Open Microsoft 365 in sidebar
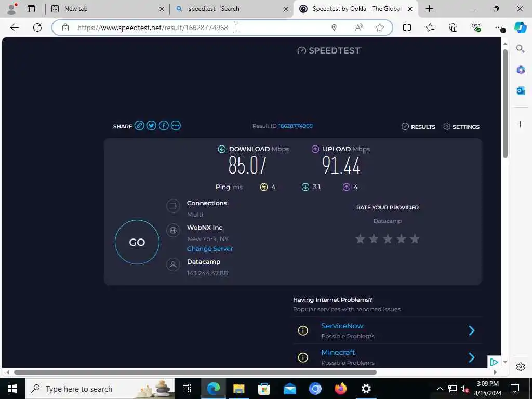This screenshot has height=399, width=532. coord(521,70)
